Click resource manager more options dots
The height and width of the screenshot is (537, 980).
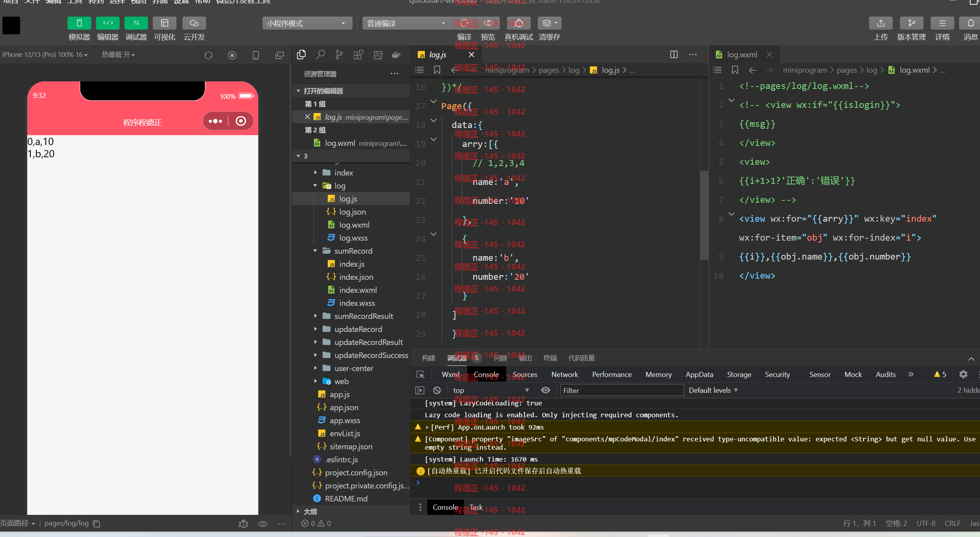click(x=394, y=73)
